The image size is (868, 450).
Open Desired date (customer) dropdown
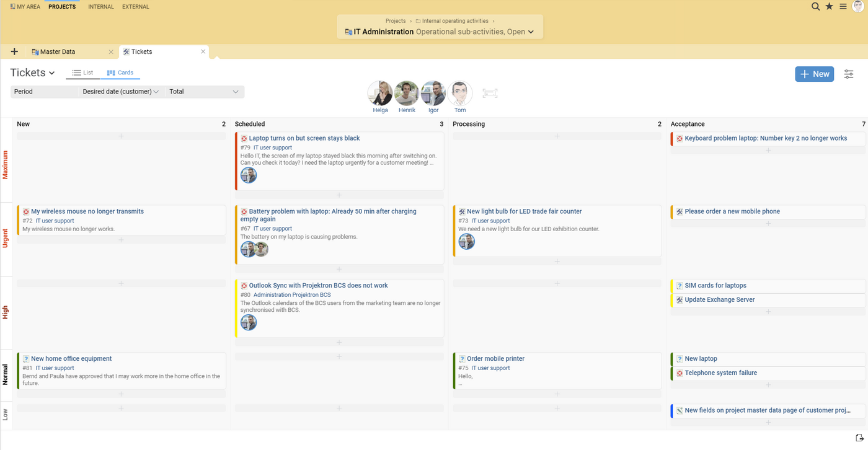[121, 92]
